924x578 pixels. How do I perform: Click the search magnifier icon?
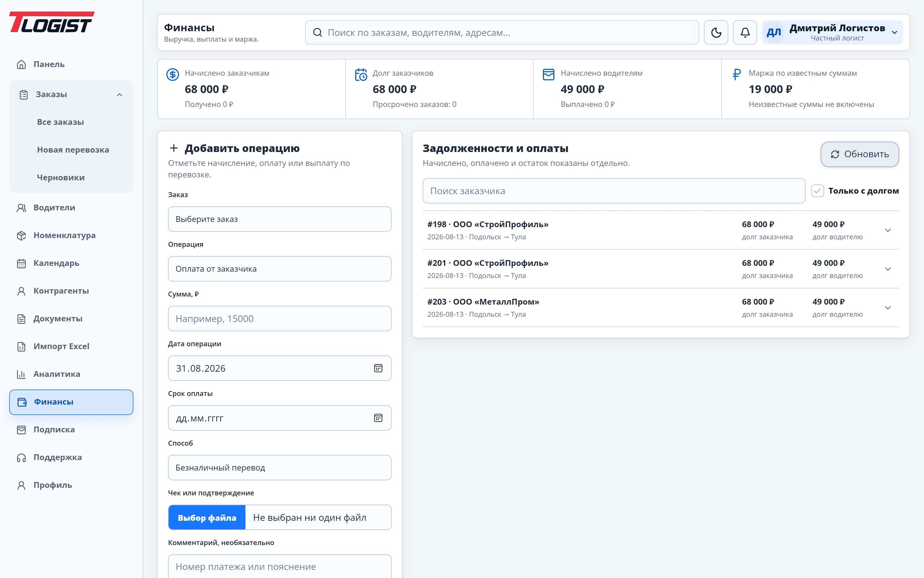(x=317, y=32)
